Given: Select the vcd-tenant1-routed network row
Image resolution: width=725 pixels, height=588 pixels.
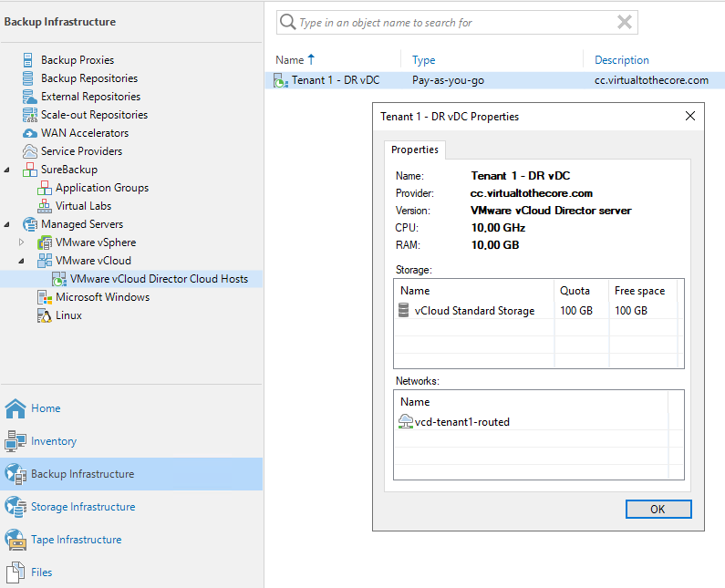Looking at the screenshot, I should (538, 421).
